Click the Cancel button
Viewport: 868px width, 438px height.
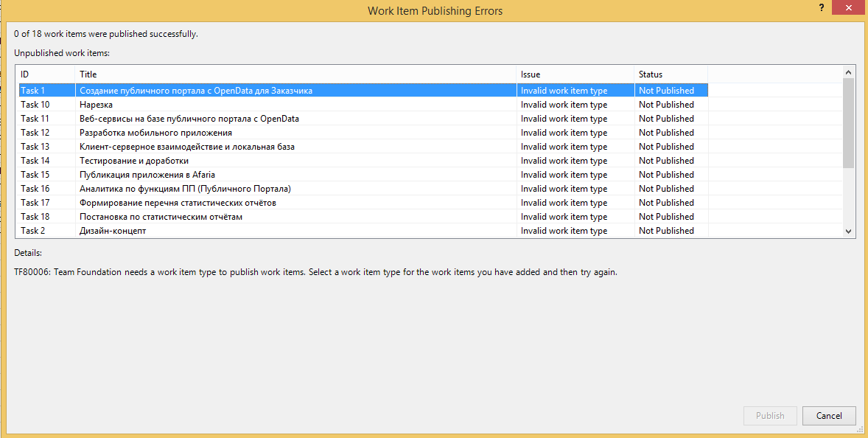tap(829, 416)
